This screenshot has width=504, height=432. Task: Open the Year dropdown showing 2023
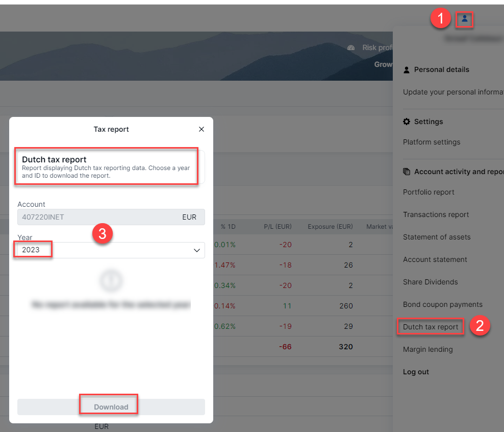(111, 250)
